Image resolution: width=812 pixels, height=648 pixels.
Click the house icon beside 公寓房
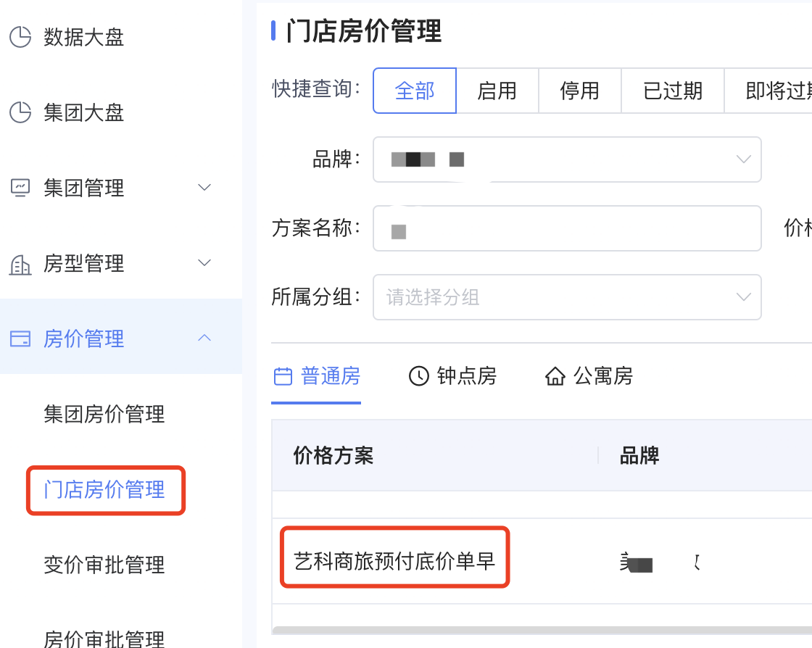point(555,376)
